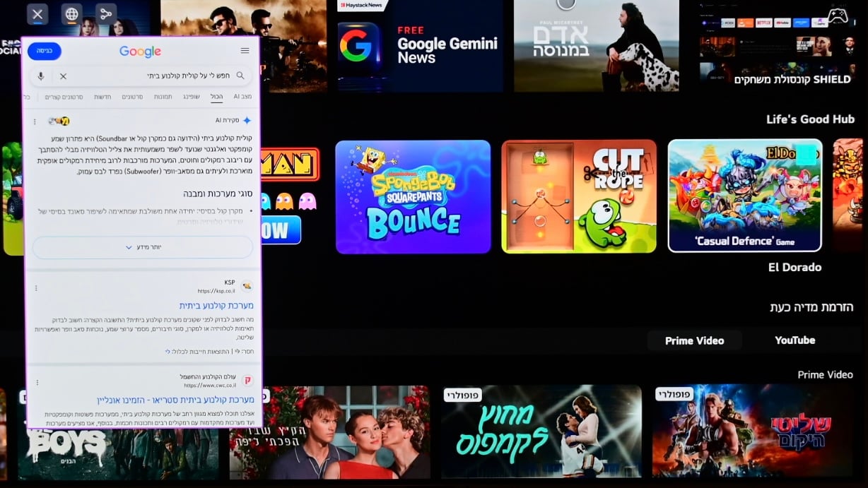This screenshot has height=488, width=868.
Task: Click the https://www.cwc.co.il URL text
Action: pos(209,386)
